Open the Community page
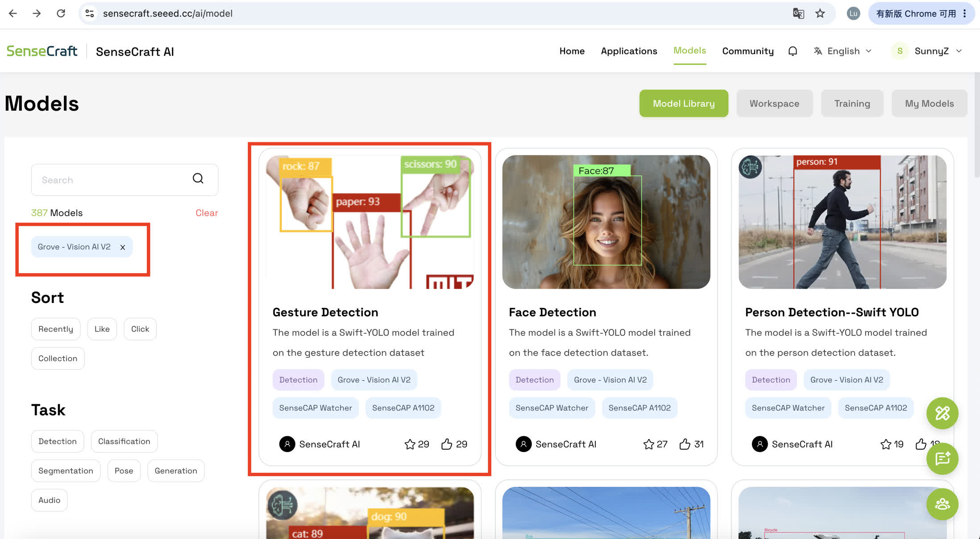This screenshot has width=980, height=539. 748,51
